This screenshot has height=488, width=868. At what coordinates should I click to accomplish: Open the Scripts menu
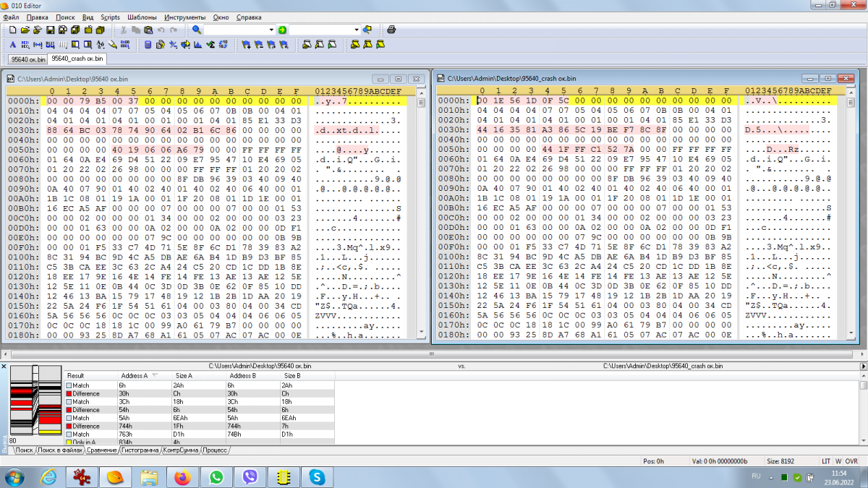click(110, 17)
